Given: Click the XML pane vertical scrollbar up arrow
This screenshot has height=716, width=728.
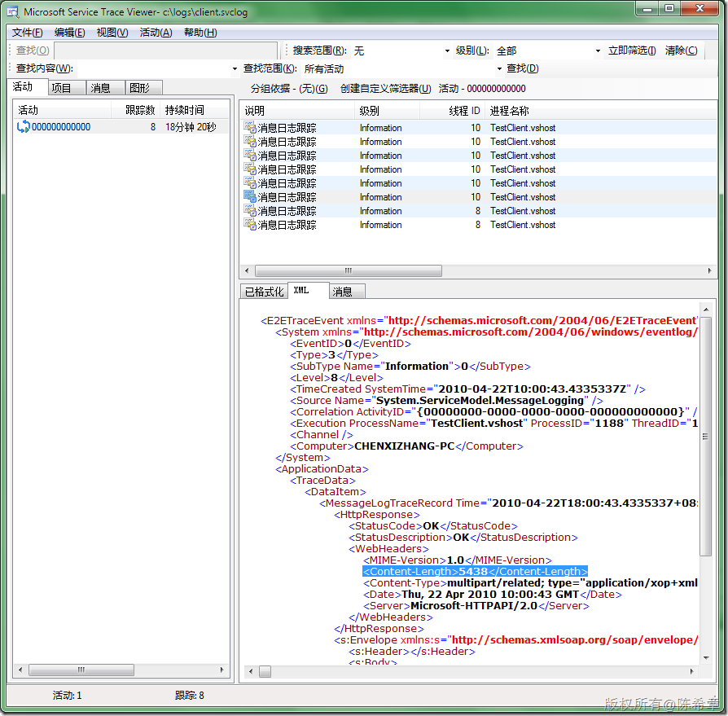Looking at the screenshot, I should coord(706,310).
